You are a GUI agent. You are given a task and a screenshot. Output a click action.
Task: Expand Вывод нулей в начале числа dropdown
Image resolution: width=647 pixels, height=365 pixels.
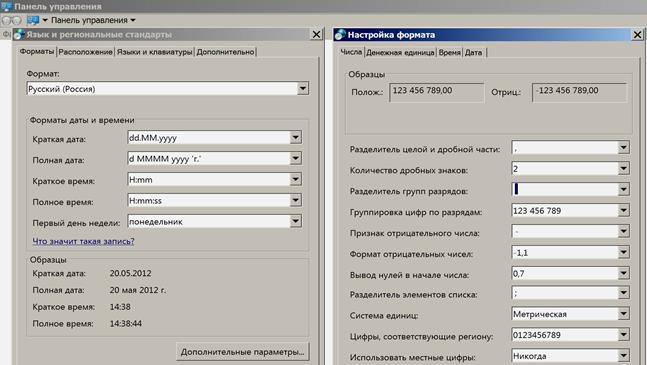(x=623, y=273)
